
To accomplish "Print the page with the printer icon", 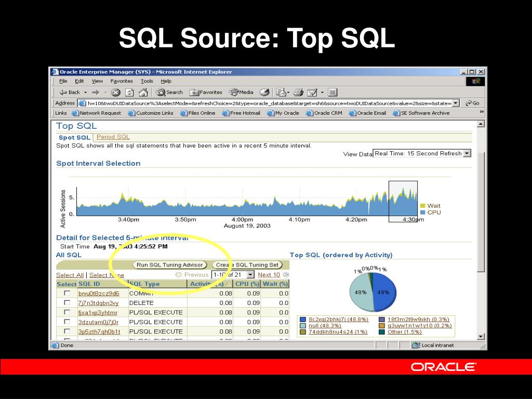I will click(x=298, y=92).
